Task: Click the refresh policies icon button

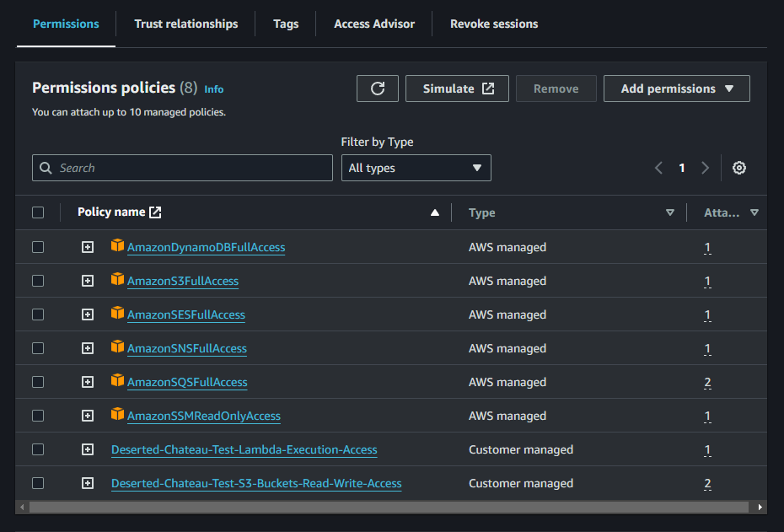Action: coord(378,89)
